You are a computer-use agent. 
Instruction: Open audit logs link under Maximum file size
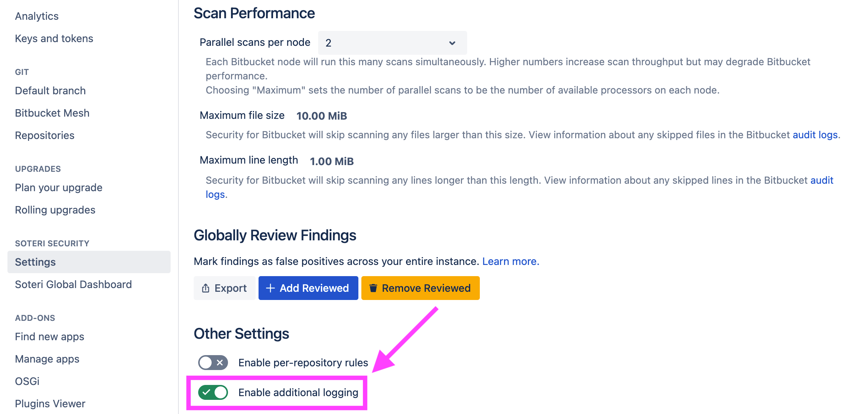pyautogui.click(x=815, y=135)
